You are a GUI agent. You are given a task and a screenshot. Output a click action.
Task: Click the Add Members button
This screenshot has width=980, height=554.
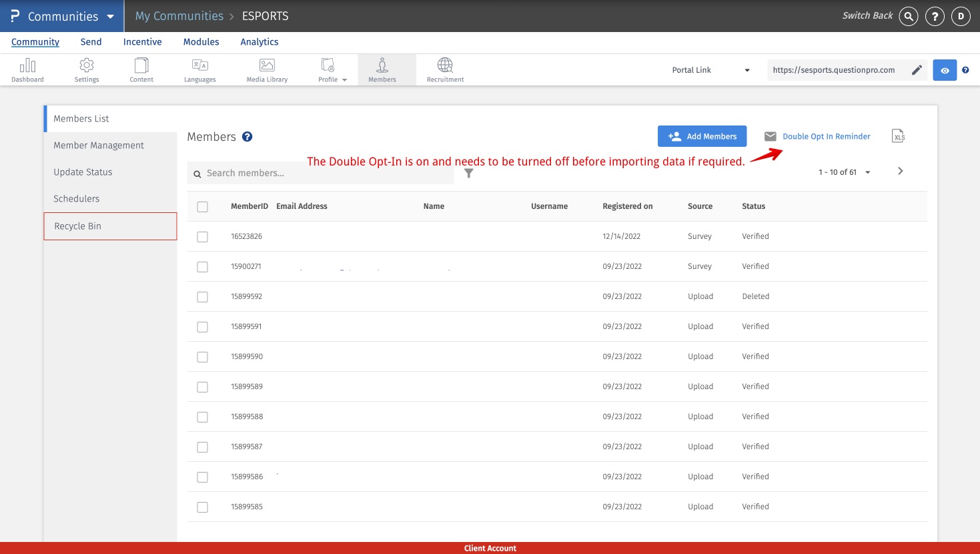pos(702,136)
